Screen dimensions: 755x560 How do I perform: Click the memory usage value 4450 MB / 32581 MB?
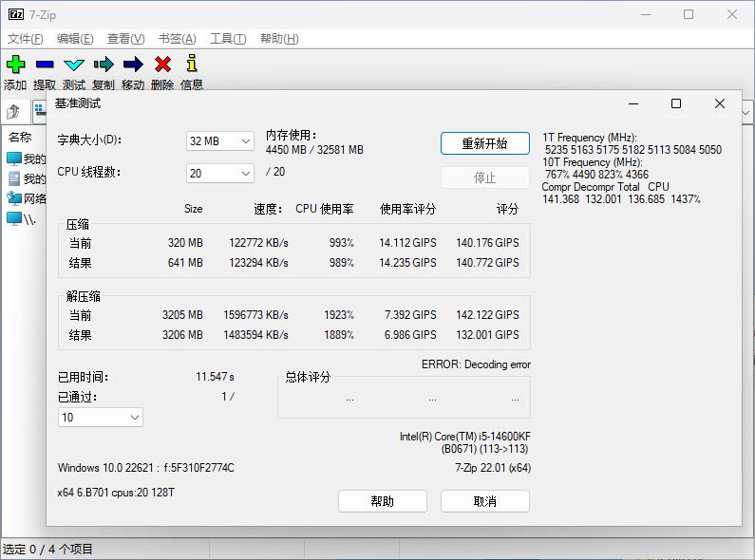coord(314,150)
